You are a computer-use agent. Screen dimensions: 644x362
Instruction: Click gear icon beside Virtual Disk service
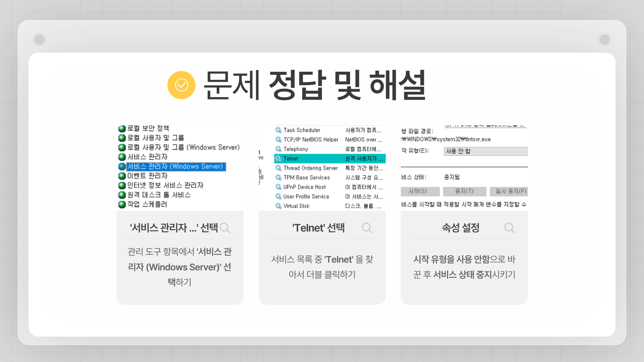[x=278, y=206]
